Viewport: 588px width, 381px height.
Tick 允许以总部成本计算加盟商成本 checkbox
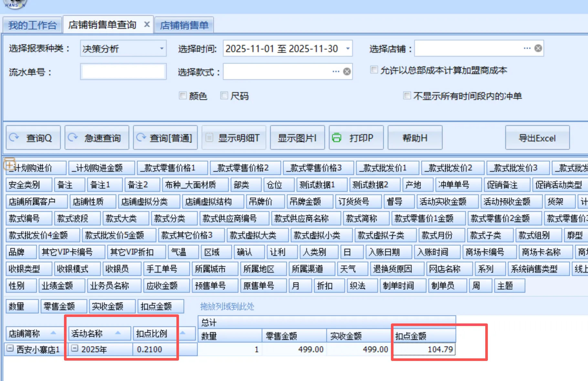(374, 70)
